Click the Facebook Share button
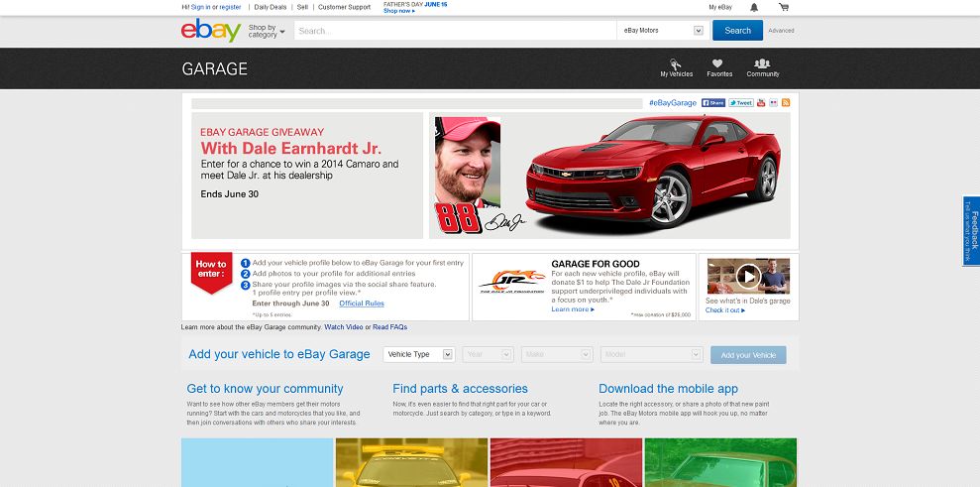The height and width of the screenshot is (487, 980). [x=713, y=103]
